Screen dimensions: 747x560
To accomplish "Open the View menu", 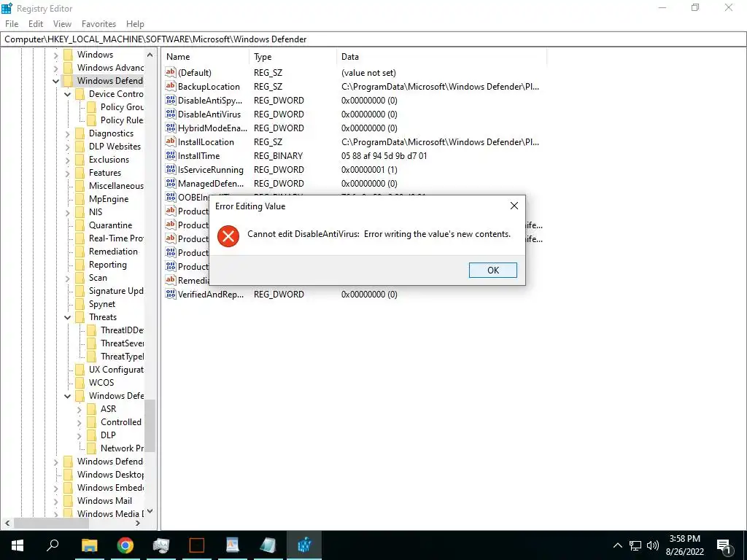I will tap(62, 24).
